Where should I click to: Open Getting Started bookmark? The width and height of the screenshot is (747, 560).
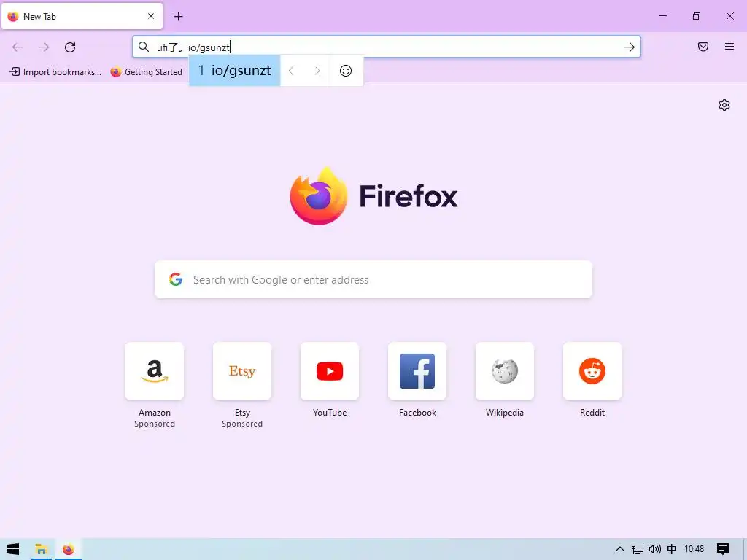point(146,72)
